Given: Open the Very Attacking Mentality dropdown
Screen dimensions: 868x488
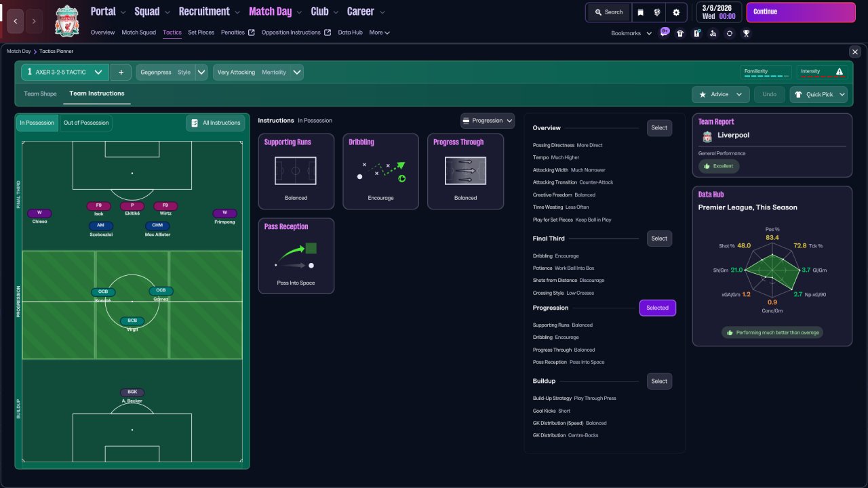Looking at the screenshot, I should click(x=258, y=73).
